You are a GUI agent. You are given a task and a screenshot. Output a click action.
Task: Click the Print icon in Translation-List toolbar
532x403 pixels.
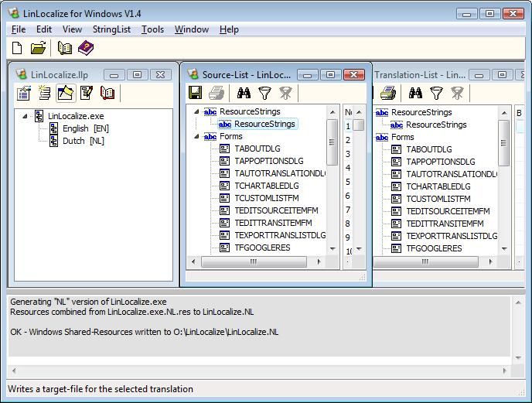point(388,94)
